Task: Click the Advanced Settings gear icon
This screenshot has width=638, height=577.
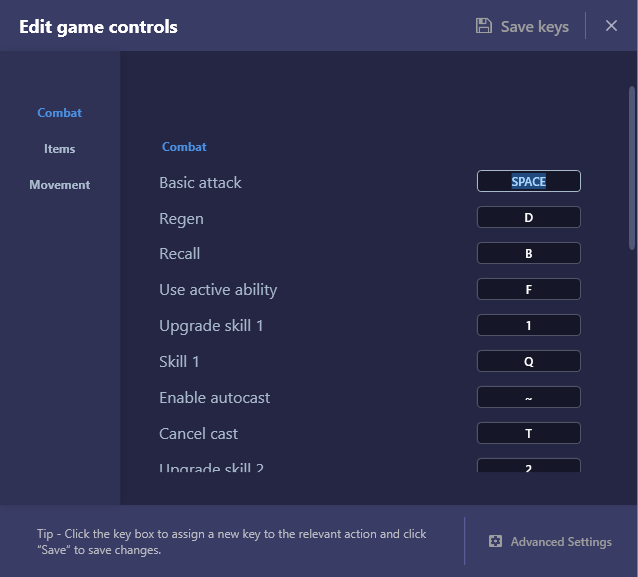Action: coord(495,541)
